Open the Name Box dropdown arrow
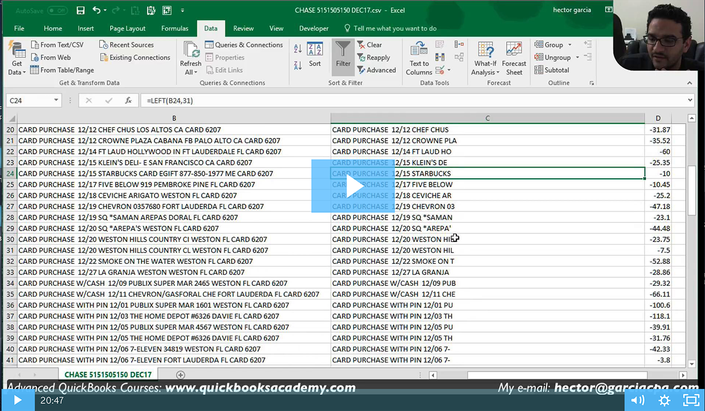Image resolution: width=705 pixels, height=411 pixels. point(56,100)
